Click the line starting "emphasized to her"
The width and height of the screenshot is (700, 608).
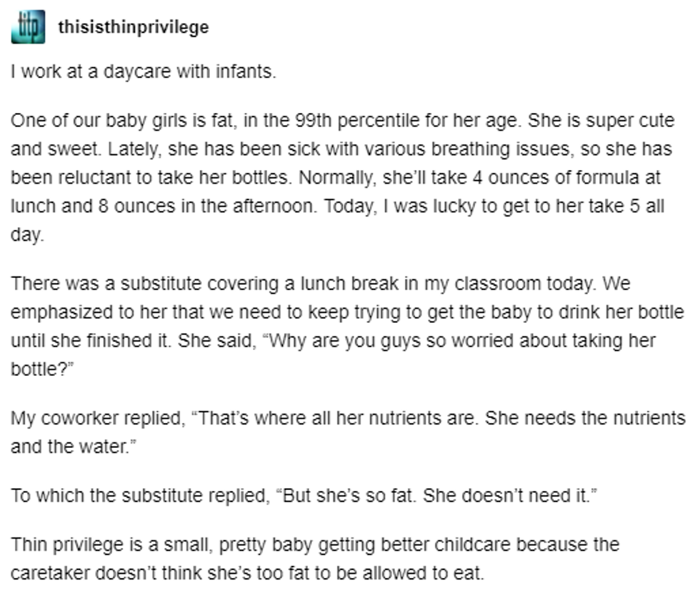point(347,312)
